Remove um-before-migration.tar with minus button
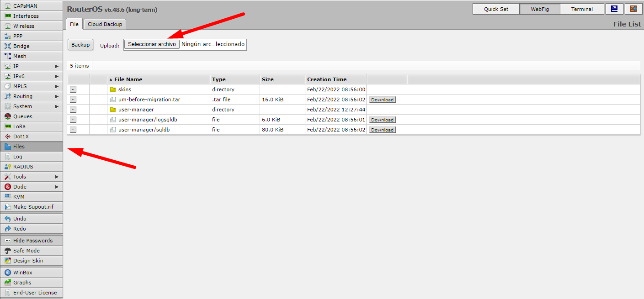The height and width of the screenshot is (299, 644). click(x=73, y=100)
